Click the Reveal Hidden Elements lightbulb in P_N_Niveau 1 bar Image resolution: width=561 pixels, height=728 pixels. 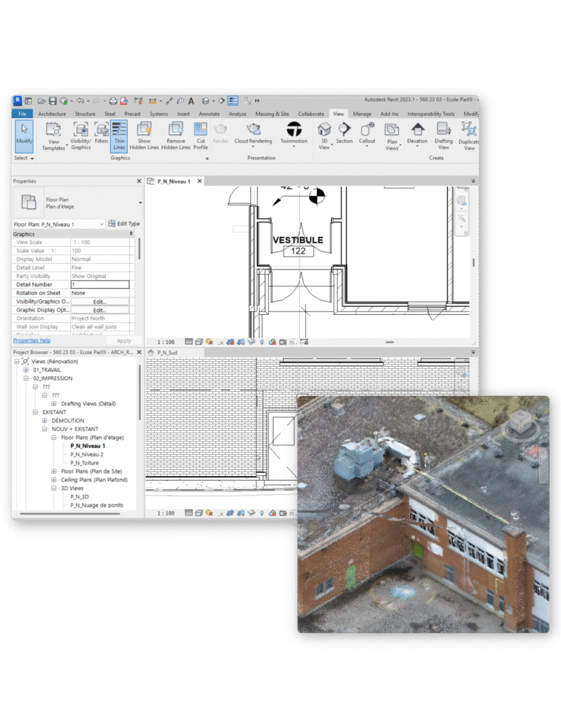262,342
